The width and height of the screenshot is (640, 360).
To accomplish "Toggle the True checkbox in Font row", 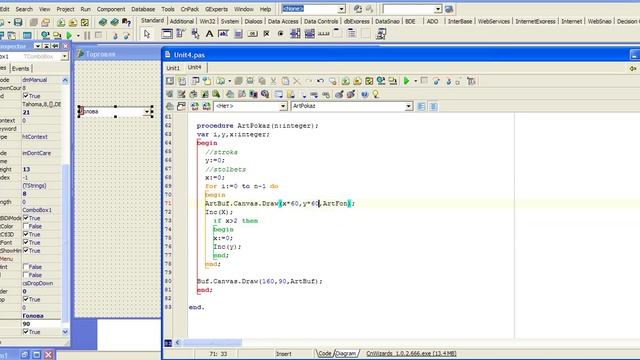I will click(x=26, y=242).
